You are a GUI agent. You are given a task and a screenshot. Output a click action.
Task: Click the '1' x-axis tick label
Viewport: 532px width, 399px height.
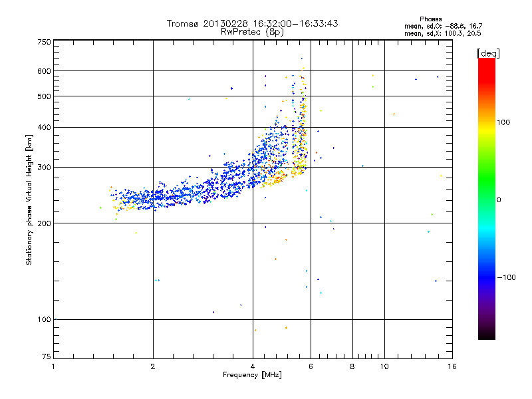53,366
